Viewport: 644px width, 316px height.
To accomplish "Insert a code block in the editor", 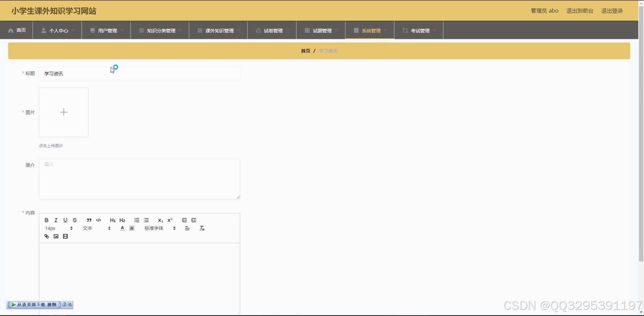I will click(98, 220).
